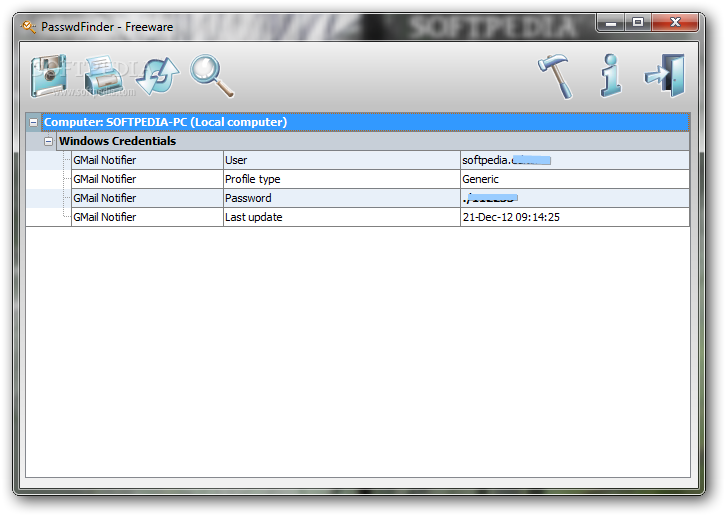726x516 pixels.
Task: Collapse the Computer SOFTPEDIA-PC node
Action: tap(33, 122)
